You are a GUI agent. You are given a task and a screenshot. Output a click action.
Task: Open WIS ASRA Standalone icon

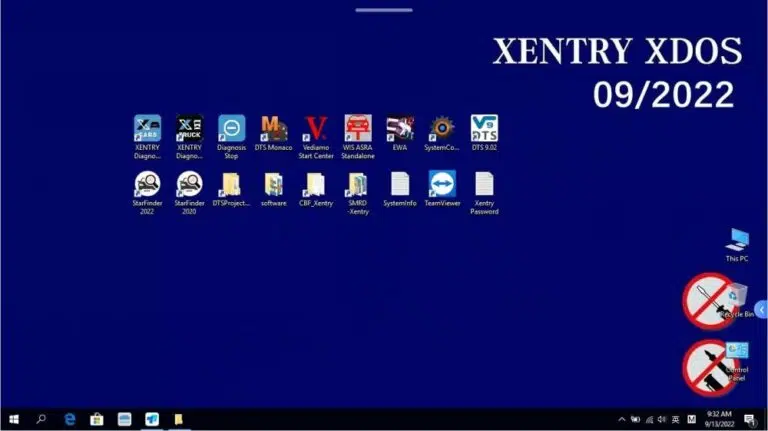tap(357, 129)
